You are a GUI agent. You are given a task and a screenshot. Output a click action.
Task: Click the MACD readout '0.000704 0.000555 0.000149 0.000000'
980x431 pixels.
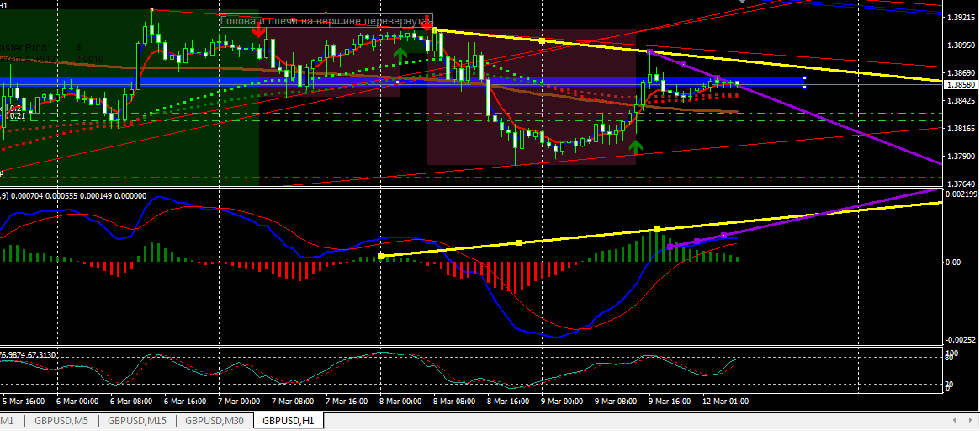pyautogui.click(x=77, y=196)
